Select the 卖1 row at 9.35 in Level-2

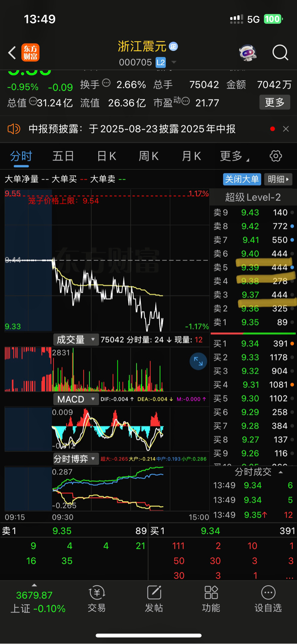point(253,323)
